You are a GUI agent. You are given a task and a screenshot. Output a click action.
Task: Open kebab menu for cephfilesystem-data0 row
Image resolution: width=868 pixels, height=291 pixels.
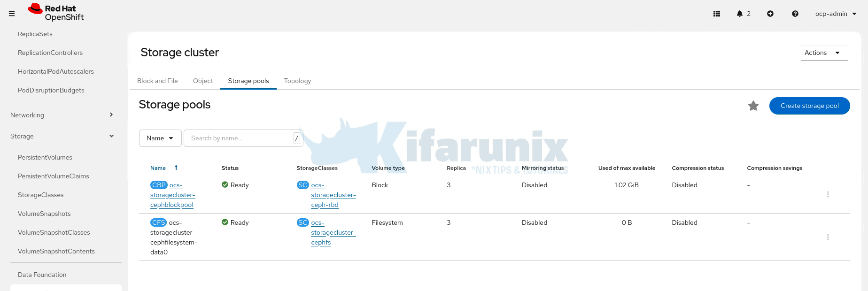[828, 237]
